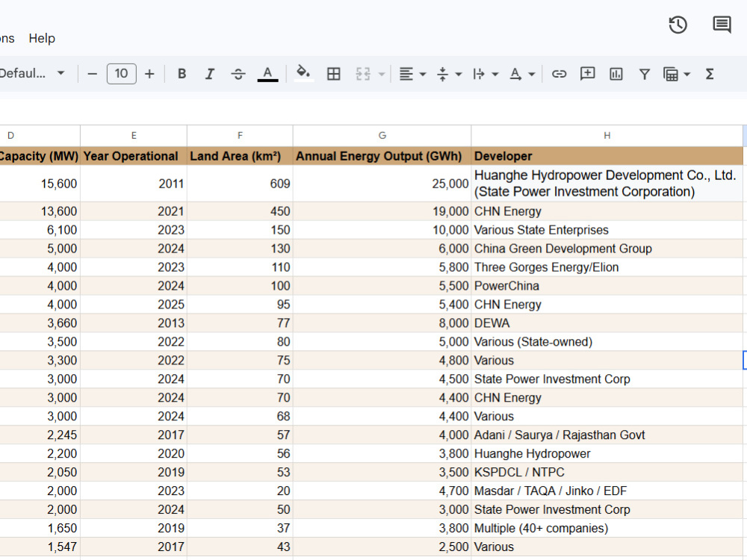Viewport: 747px width, 560px height.
Task: Select the Huanghe Hydropower Development Co. cell
Action: [607, 184]
